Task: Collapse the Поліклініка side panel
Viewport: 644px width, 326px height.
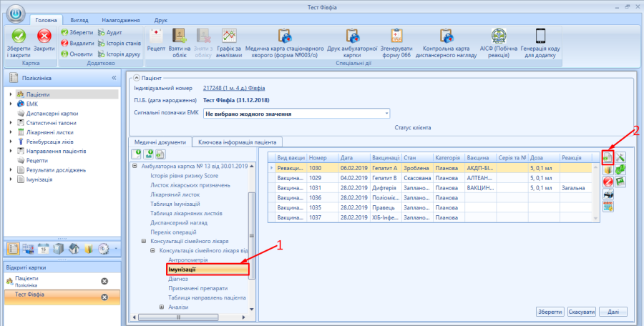Action: click(114, 78)
